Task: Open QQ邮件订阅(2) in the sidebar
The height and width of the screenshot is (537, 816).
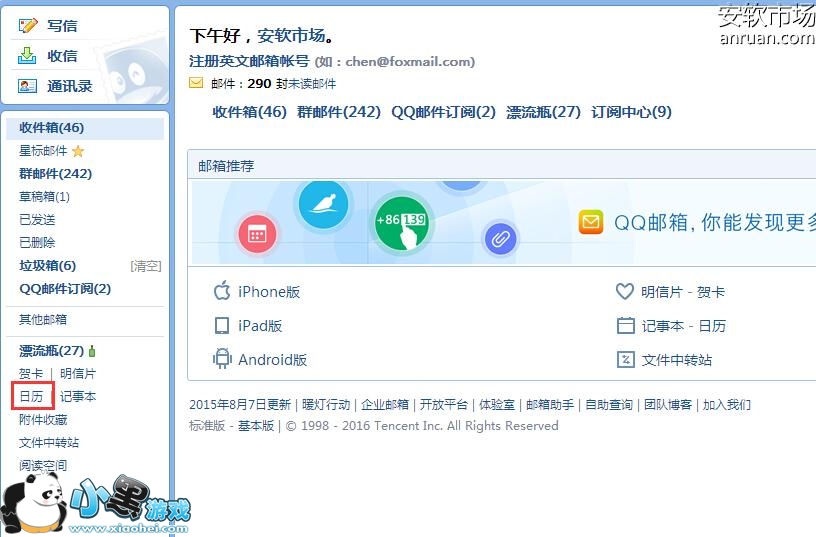Action: pyautogui.click(x=65, y=288)
